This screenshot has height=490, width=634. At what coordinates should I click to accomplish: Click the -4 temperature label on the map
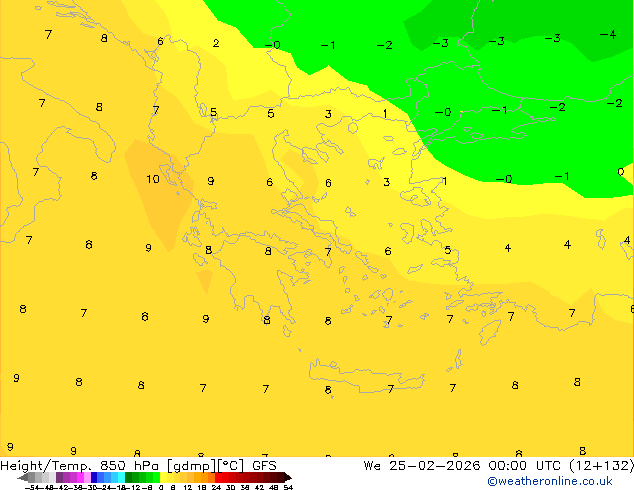tap(608, 35)
